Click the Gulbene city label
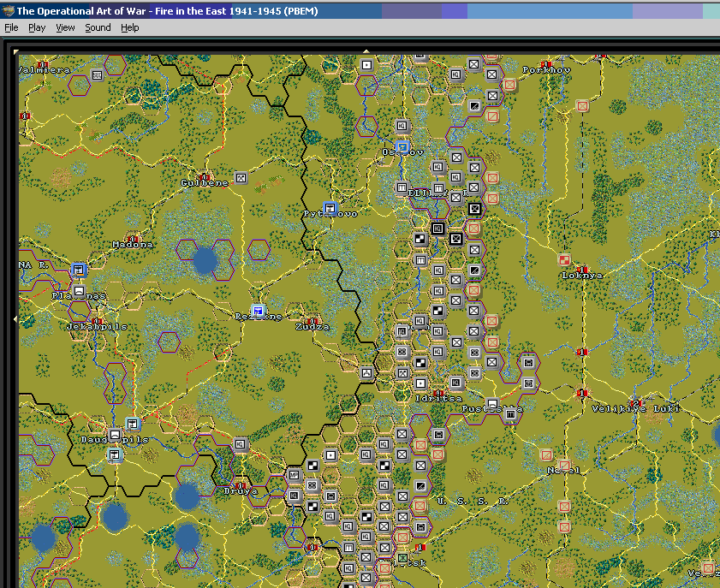The image size is (720, 588). [x=205, y=183]
